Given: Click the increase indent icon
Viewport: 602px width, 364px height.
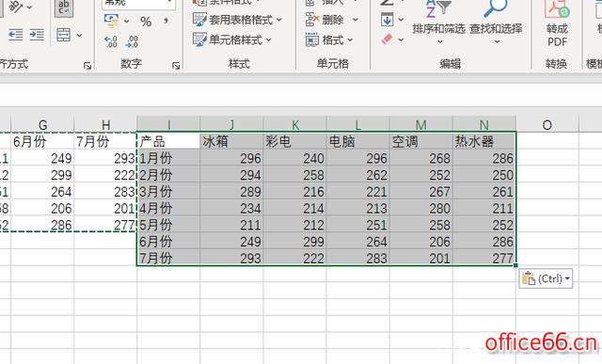Looking at the screenshot, I should coord(37,35).
